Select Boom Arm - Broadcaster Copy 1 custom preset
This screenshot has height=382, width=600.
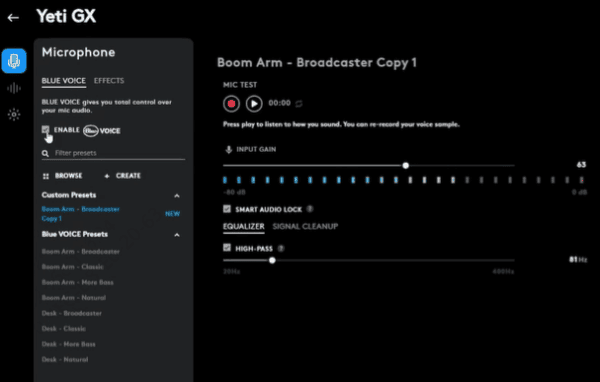80,214
